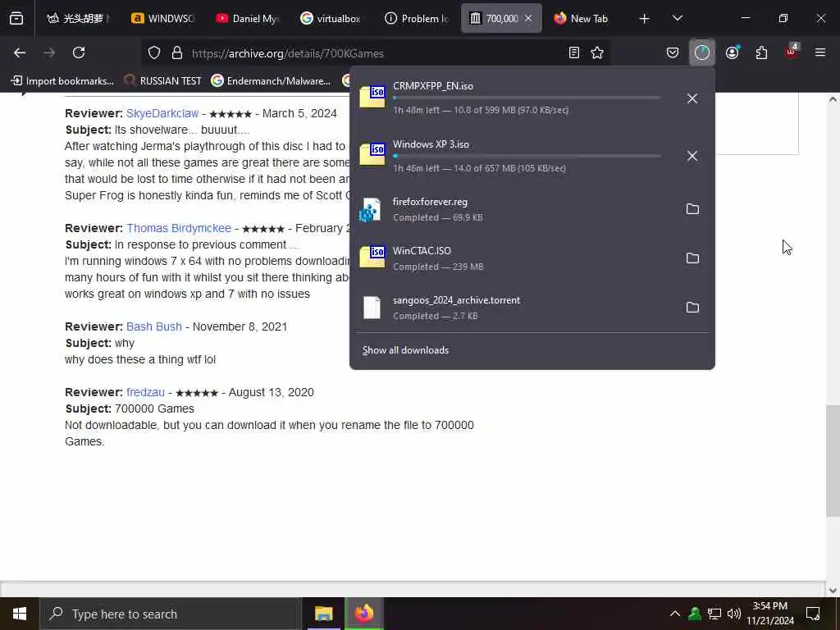Close the downloads panel via toolbar button
The height and width of the screenshot is (630, 840).
702,53
